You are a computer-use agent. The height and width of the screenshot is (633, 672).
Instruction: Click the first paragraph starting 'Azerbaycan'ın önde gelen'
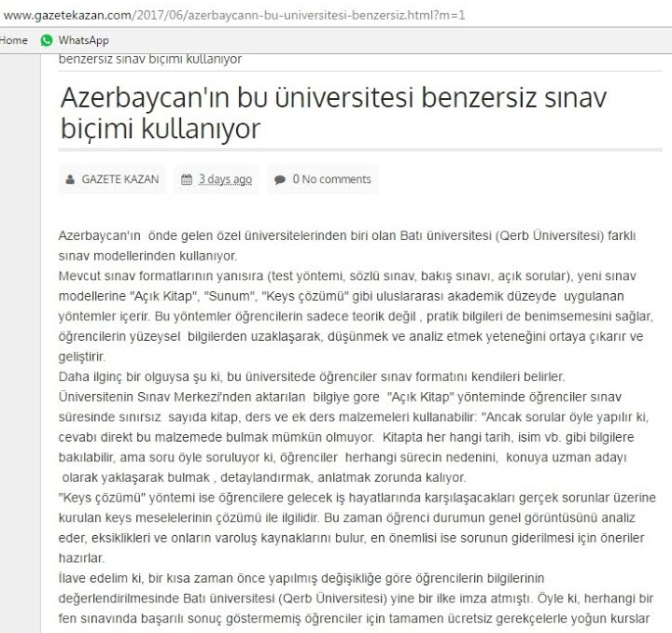coord(347,246)
